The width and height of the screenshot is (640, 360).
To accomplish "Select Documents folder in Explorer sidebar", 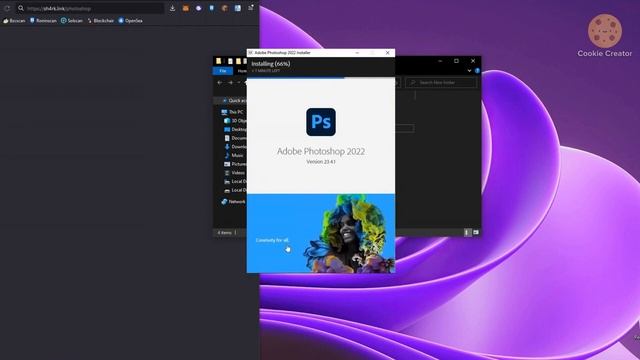I will (x=236, y=138).
